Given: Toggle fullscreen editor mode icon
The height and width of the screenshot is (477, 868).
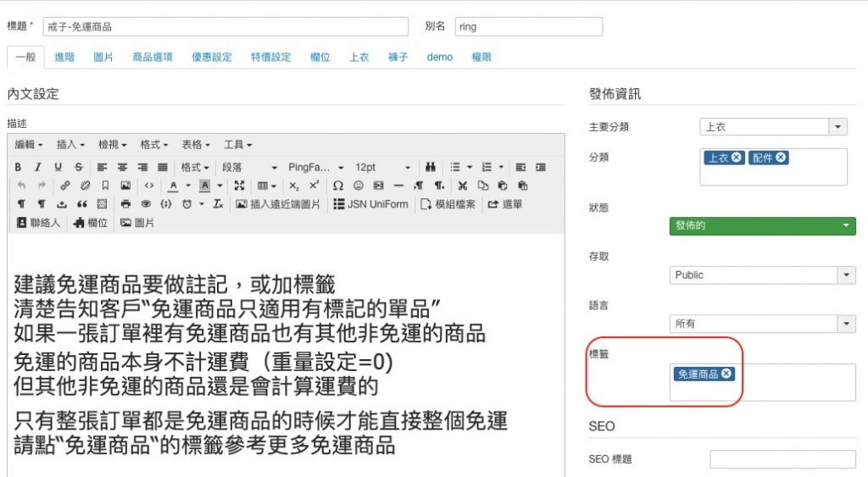Looking at the screenshot, I should click(x=239, y=186).
